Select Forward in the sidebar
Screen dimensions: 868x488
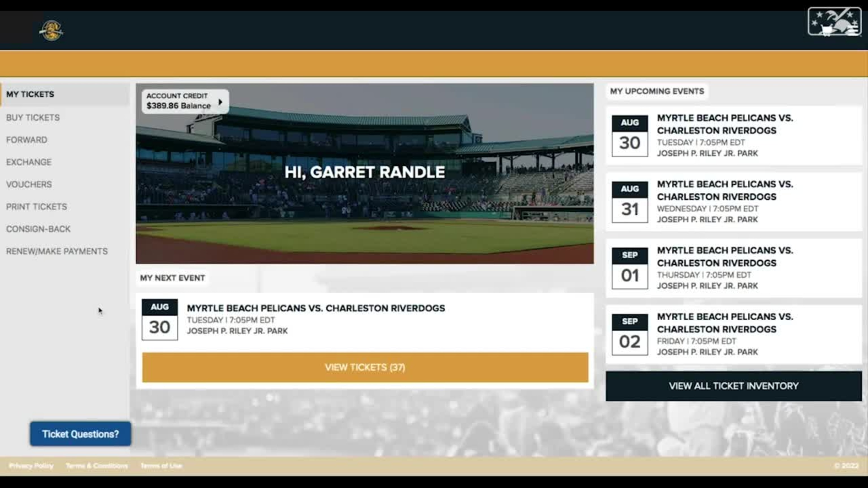(27, 140)
